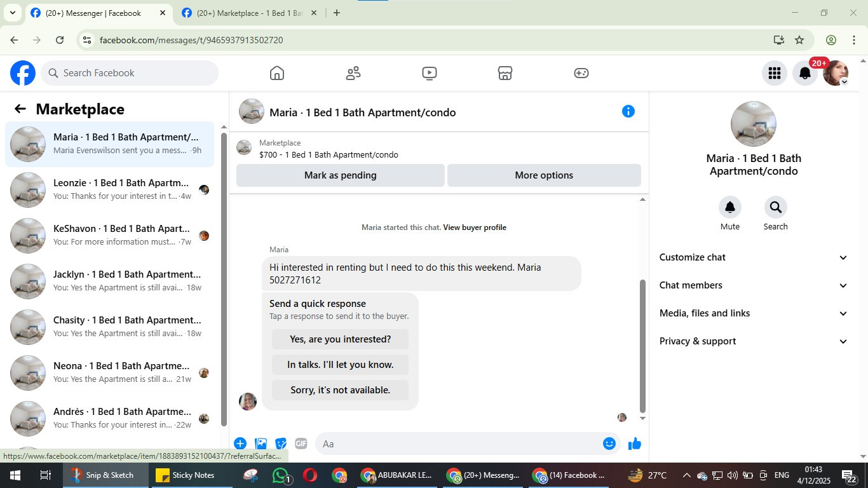868x488 pixels.
Task: Choose a sticker icon in composer
Action: (x=281, y=444)
